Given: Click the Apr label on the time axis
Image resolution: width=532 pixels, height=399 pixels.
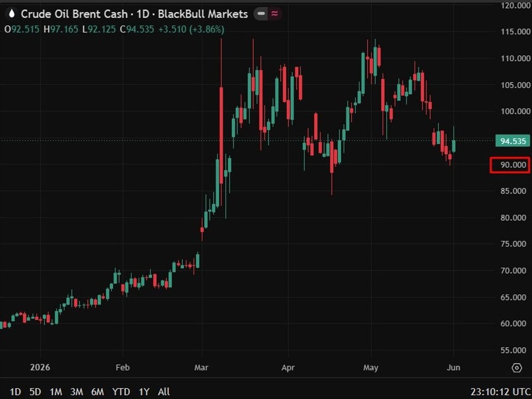Looking at the screenshot, I should (x=288, y=367).
